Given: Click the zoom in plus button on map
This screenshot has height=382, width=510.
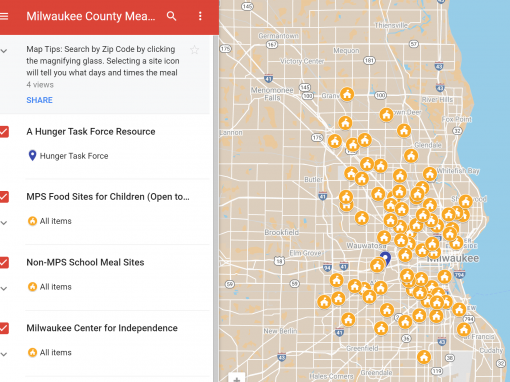Looking at the screenshot, I should [x=237, y=379].
